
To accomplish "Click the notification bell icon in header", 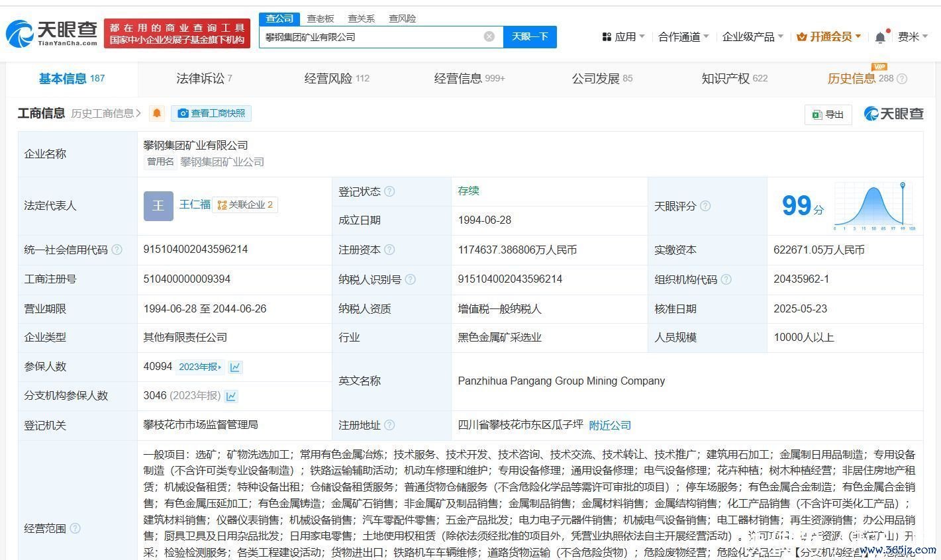I will pyautogui.click(x=879, y=37).
